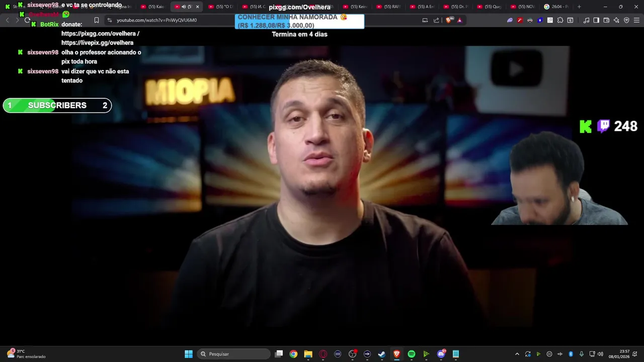
Task: Open the Extensions puzzle piece menu
Action: pos(560,20)
